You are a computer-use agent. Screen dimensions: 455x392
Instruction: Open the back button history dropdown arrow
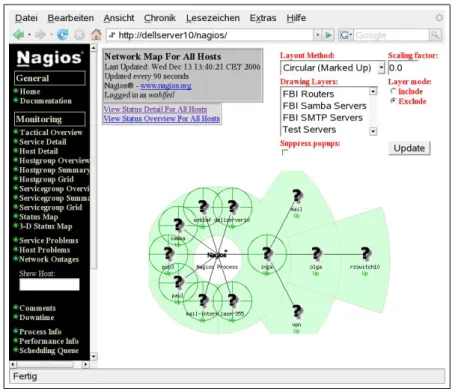[x=29, y=35]
